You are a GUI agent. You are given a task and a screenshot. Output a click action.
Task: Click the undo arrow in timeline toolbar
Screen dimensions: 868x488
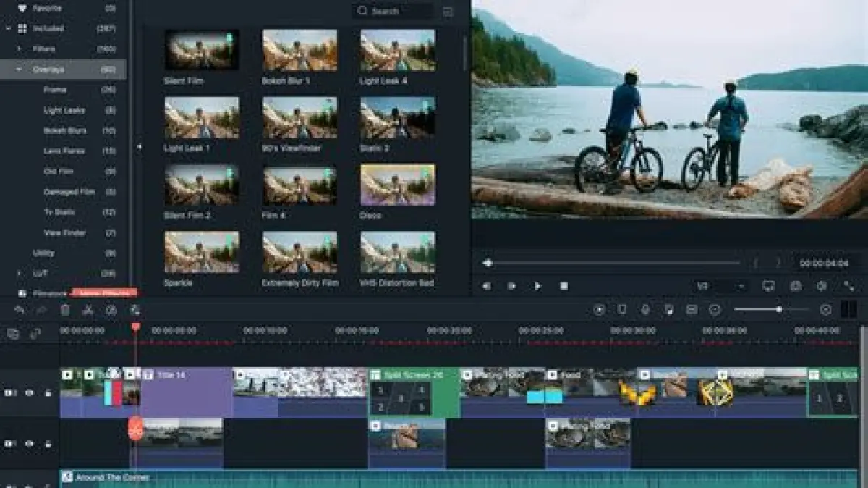(x=20, y=310)
